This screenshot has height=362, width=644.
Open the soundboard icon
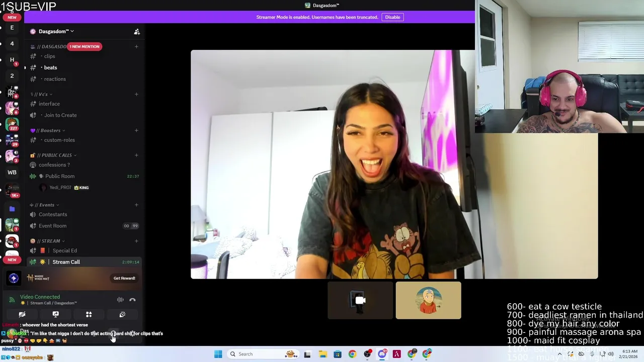pos(122,314)
